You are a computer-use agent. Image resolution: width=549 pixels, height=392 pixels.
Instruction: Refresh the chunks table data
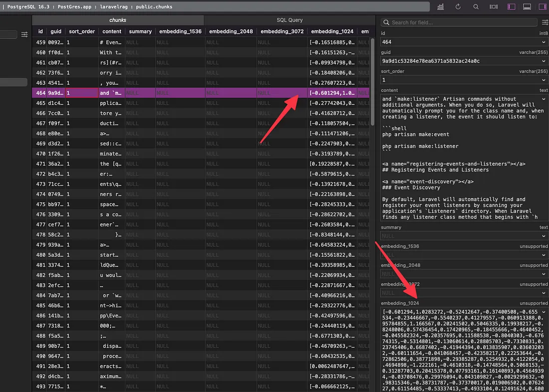tap(458, 6)
